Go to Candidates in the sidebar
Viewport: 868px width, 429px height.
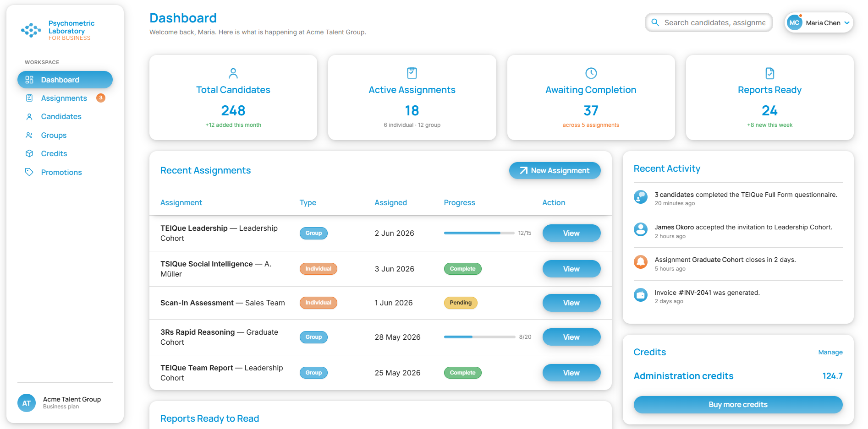[x=65, y=117]
